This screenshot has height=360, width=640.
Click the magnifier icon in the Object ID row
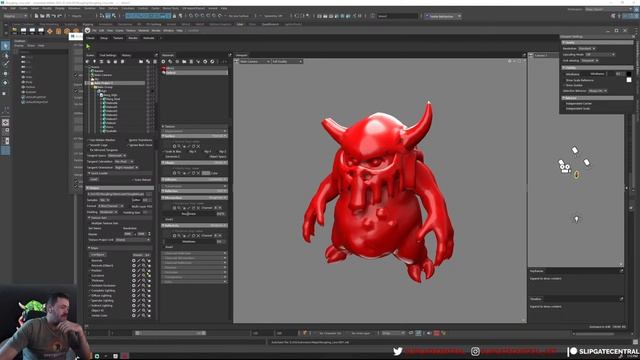[144, 311]
